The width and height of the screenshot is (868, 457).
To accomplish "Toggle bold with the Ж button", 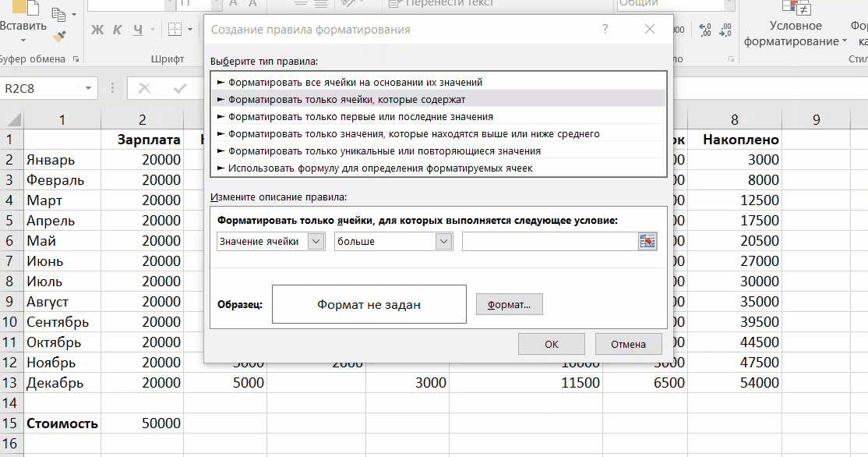I will (97, 30).
